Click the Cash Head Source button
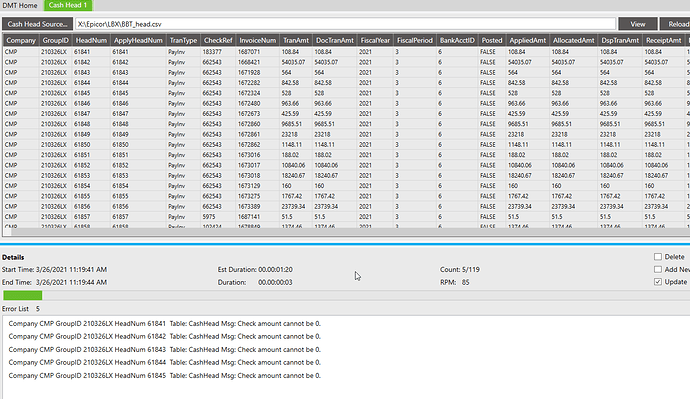The image size is (690, 399). coord(37,24)
